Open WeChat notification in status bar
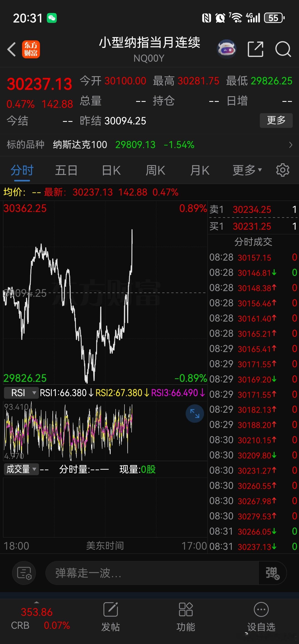The height and width of the screenshot is (644, 299). (52, 18)
